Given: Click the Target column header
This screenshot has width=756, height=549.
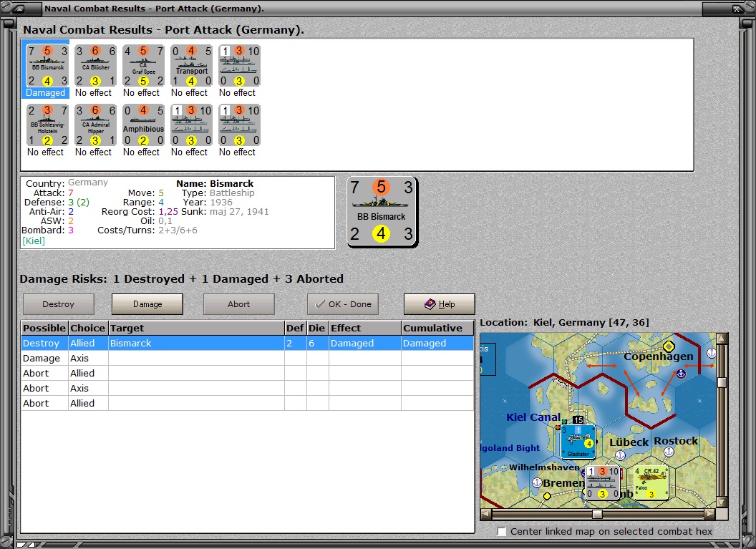Looking at the screenshot, I should point(196,329).
